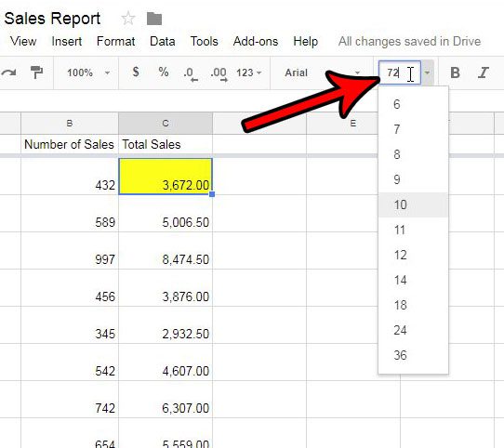The image size is (504, 448).
Task: Open the View menu
Action: coord(23,42)
